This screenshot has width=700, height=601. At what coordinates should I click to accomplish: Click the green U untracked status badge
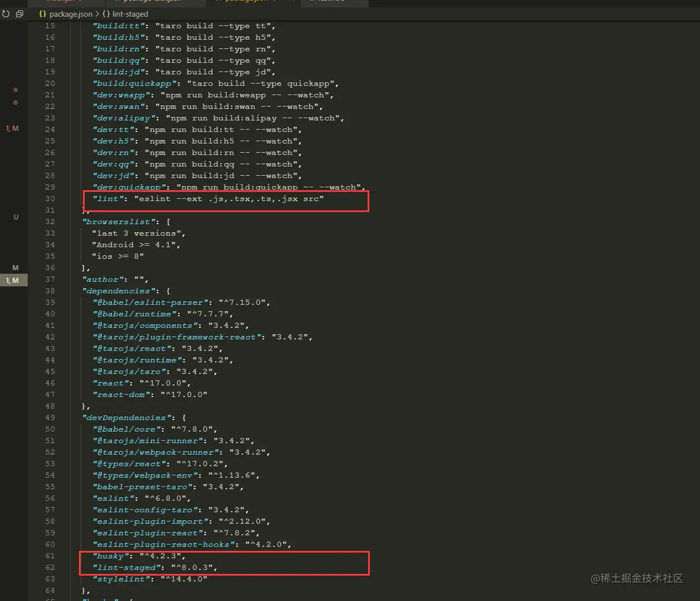tap(16, 217)
